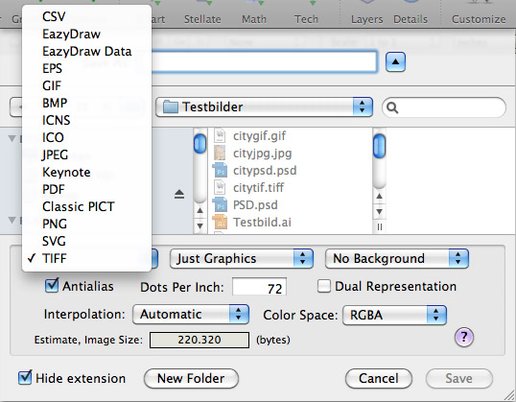Open the RGBA Color Space dropdown
The image size is (516, 402).
click(394, 315)
